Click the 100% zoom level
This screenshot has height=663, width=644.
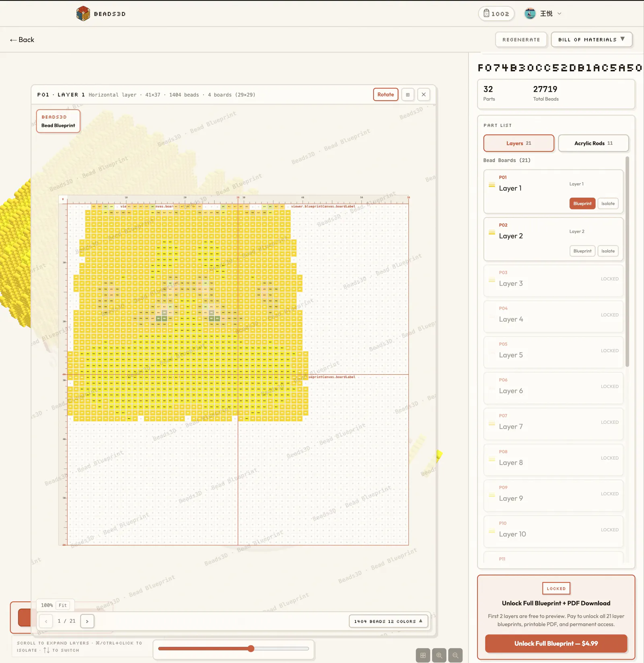tap(47, 605)
